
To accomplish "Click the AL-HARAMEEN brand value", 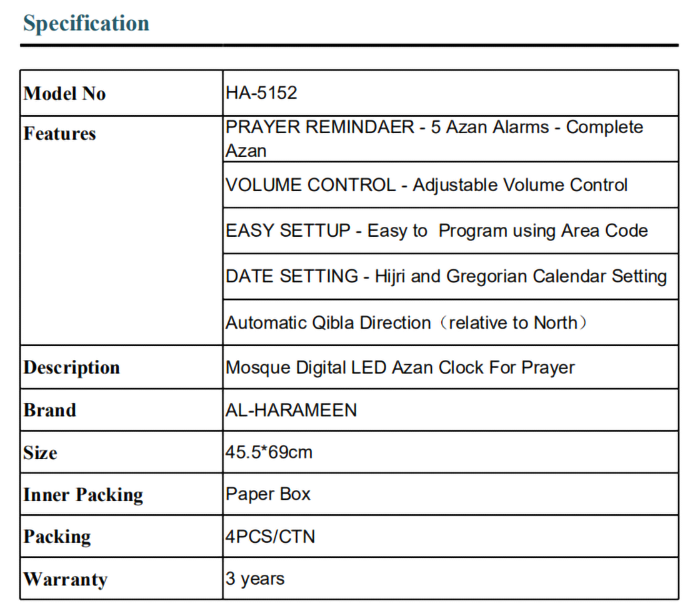I will pos(291,410).
